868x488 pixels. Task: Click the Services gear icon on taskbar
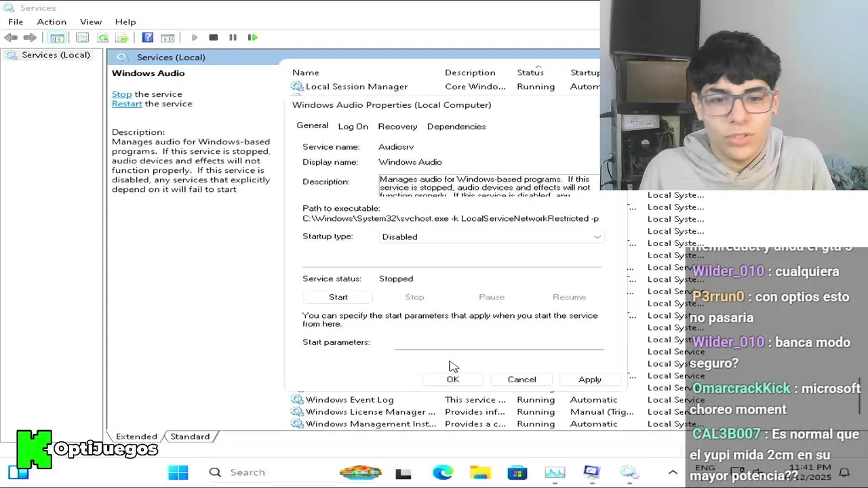point(629,472)
